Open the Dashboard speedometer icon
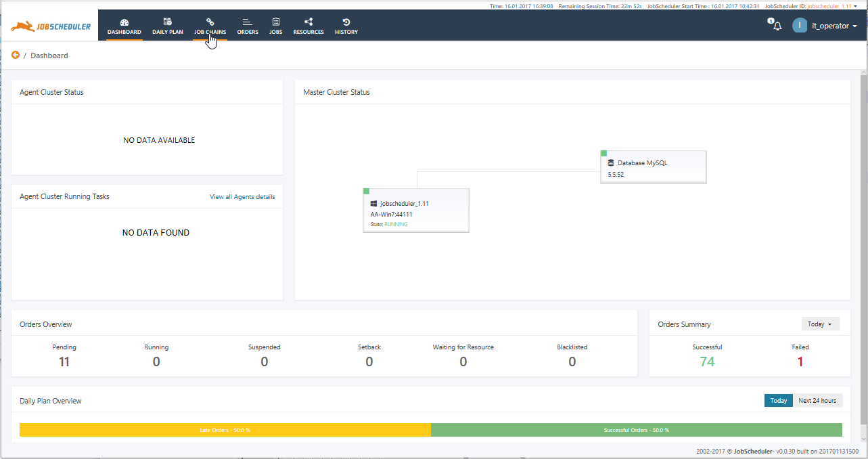This screenshot has width=868, height=459. tap(124, 22)
